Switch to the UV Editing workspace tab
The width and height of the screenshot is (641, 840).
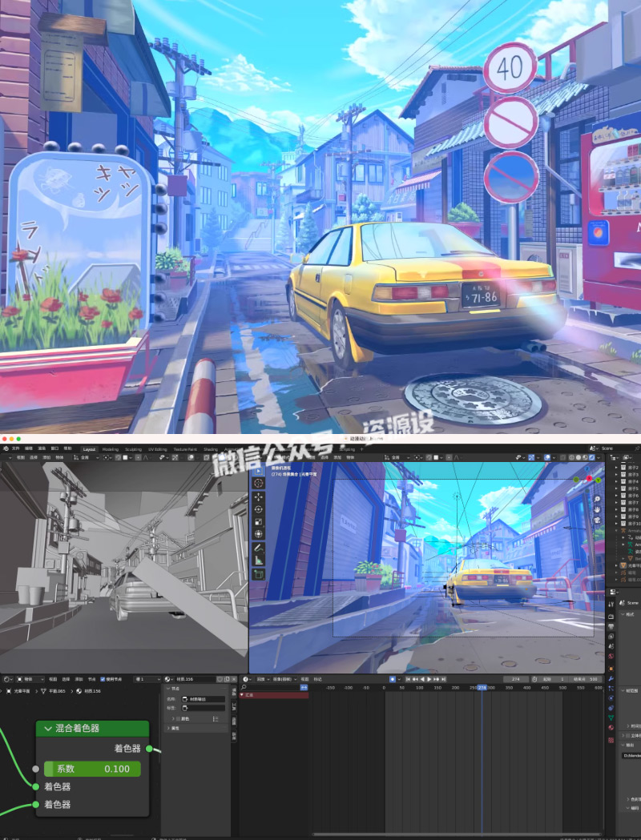[158, 449]
